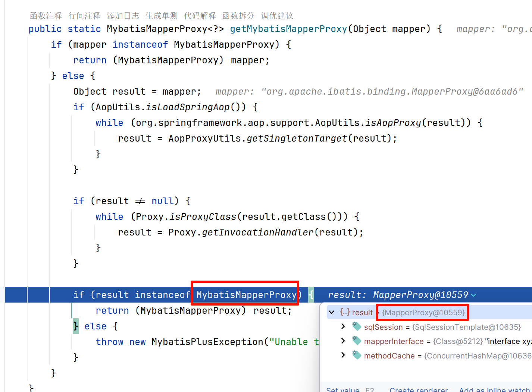Viewport: 532px width, 392px height.
Task: Click 行间注释 to add inline comments
Action: pos(85,16)
